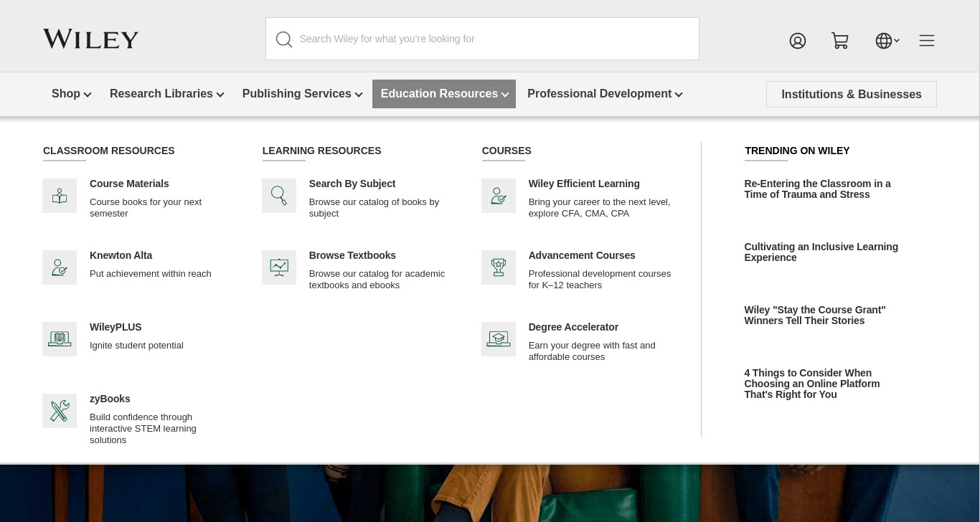The image size is (980, 522).
Task: Collapse the Education Resources menu
Action: pos(444,94)
